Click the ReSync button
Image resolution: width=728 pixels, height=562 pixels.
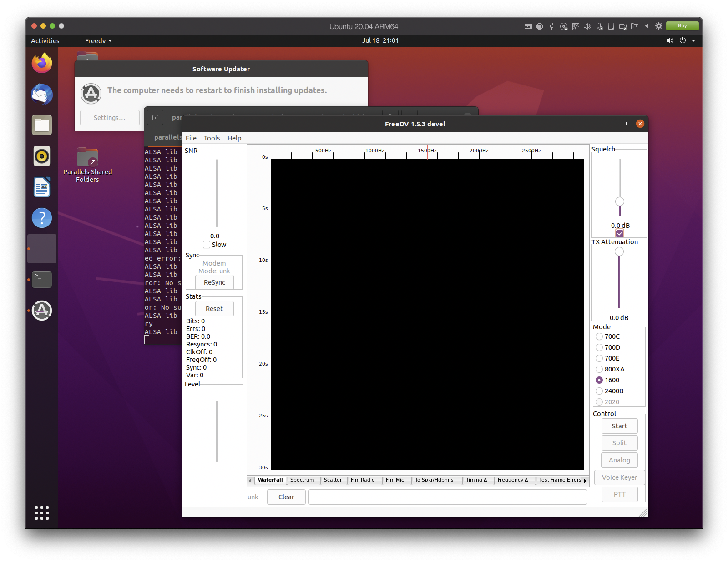coord(214,282)
